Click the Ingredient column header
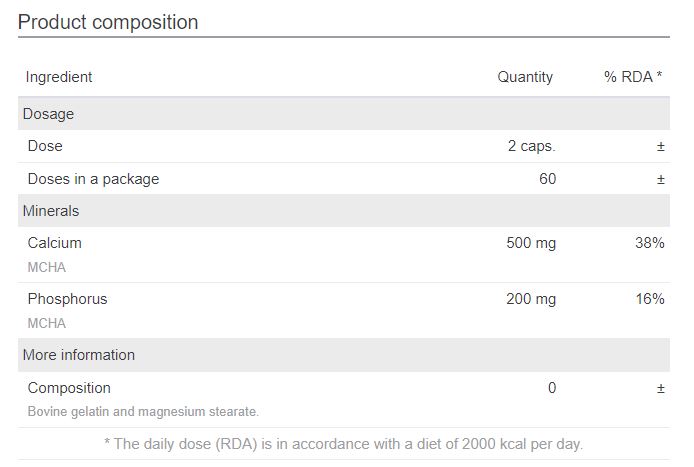694x467 pixels. [x=59, y=77]
